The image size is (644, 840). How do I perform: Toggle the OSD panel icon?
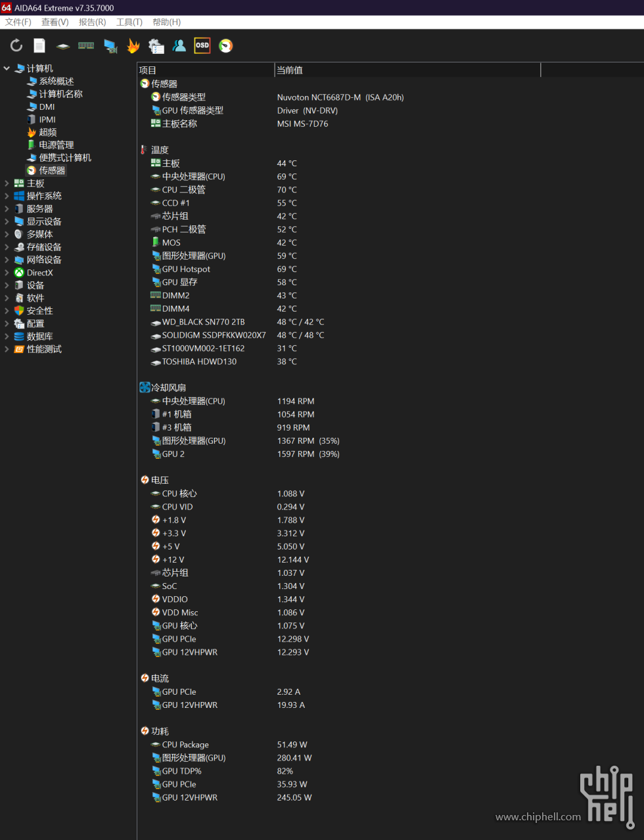point(202,45)
